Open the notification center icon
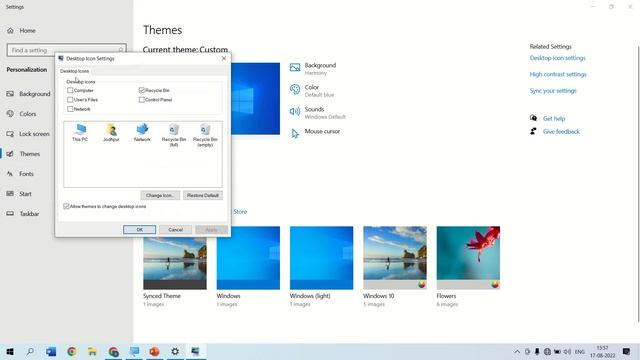 pyautogui.click(x=627, y=351)
